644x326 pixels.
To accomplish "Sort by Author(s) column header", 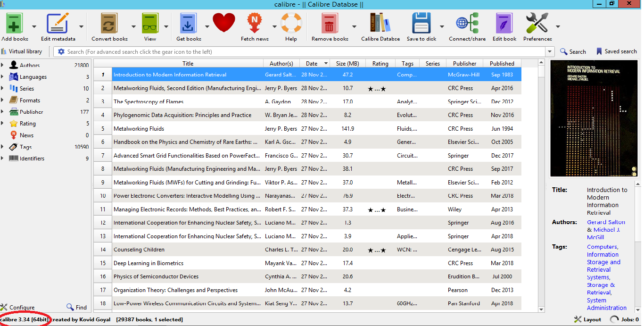I will pyautogui.click(x=281, y=63).
